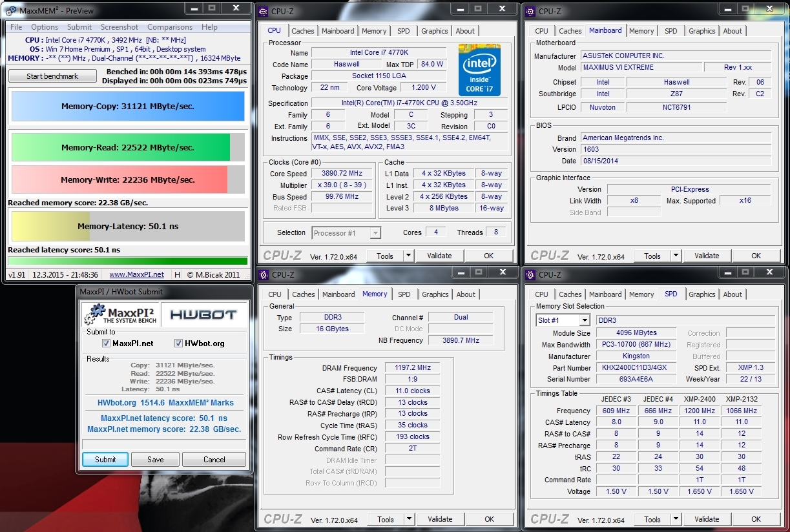Open the Submit menu in MaxxMEM²
This screenshot has height=532, width=790.
79,27
